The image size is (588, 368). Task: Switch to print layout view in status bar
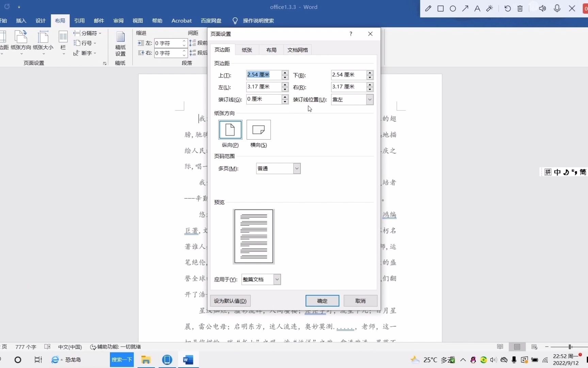(x=517, y=347)
